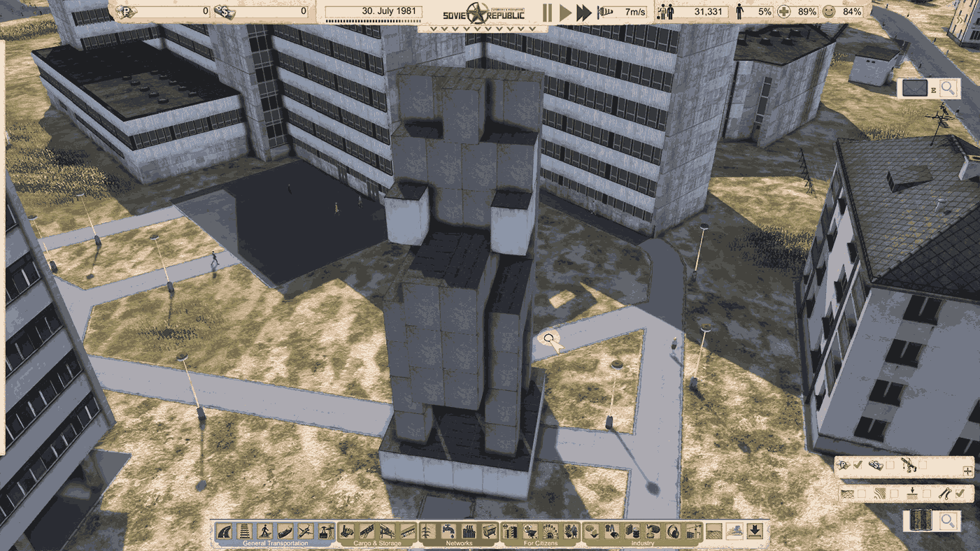
Task: Open the forklift icon in Cargo & Storage
Action: (346, 531)
